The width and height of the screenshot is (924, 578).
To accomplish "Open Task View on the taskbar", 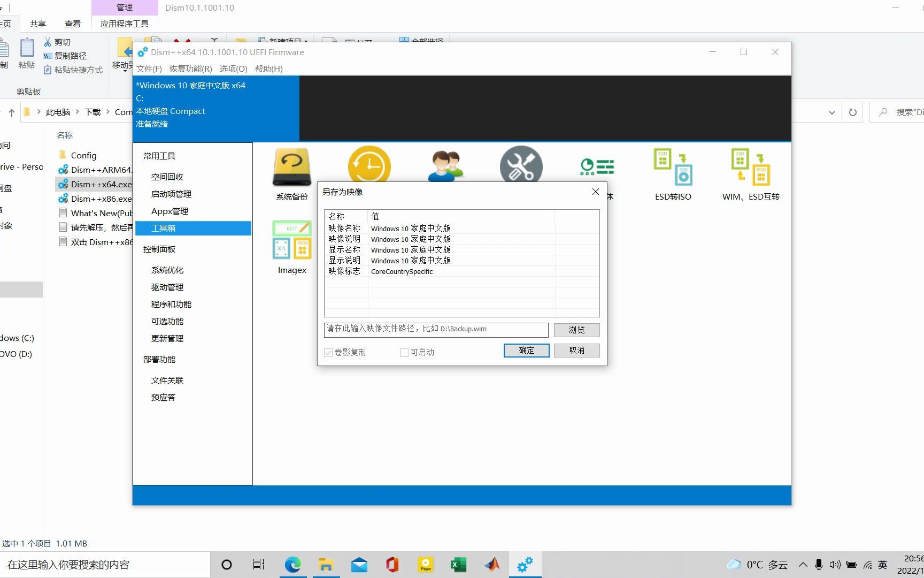I will [x=259, y=565].
